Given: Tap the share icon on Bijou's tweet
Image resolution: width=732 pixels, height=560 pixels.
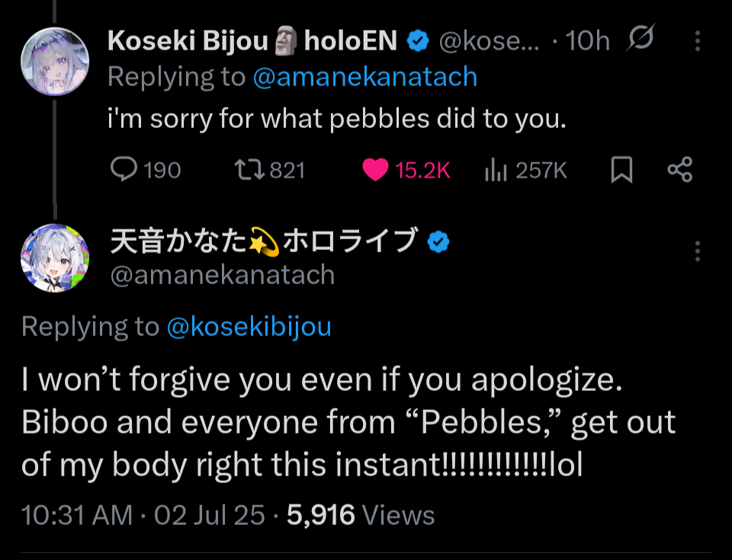Looking at the screenshot, I should (x=679, y=169).
